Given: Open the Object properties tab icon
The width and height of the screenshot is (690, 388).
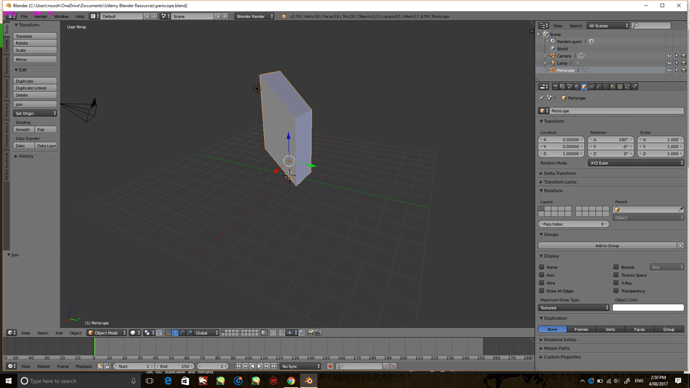Looking at the screenshot, I should pyautogui.click(x=584, y=87).
